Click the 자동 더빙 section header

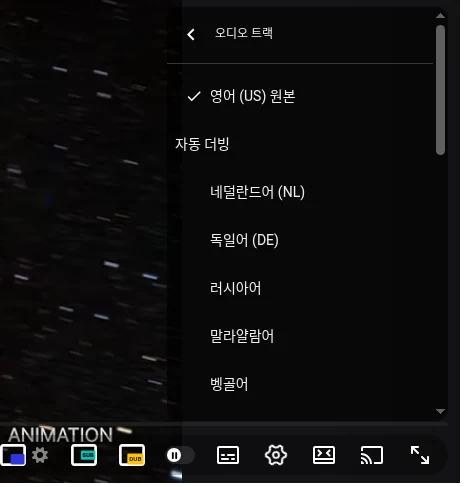coord(202,144)
